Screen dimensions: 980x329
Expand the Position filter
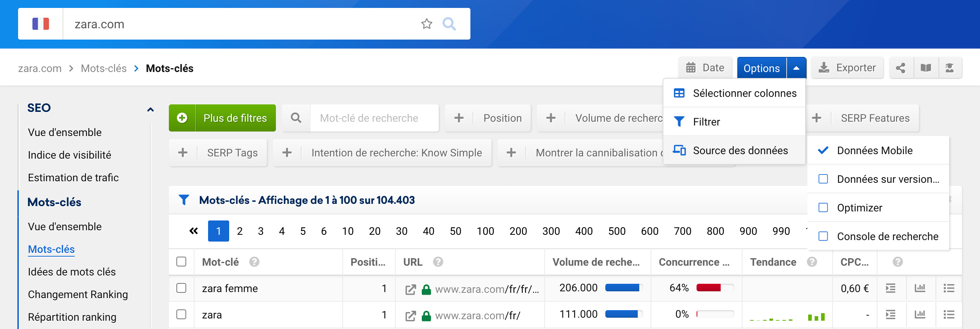(488, 118)
